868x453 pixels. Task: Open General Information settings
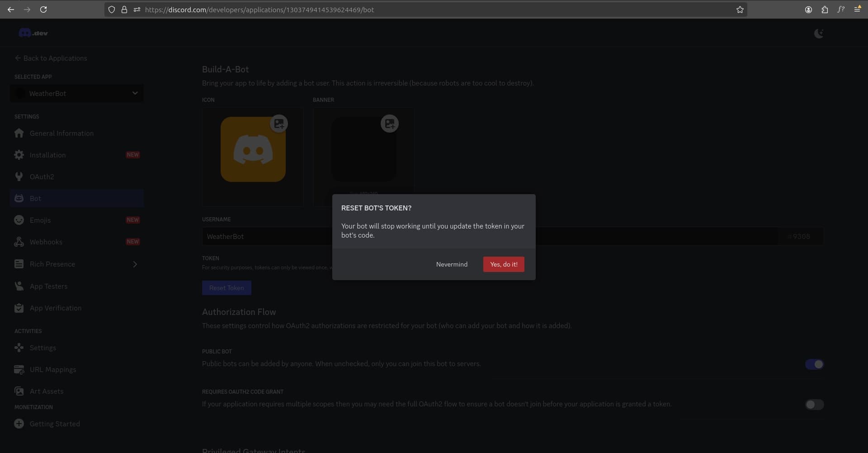(77, 133)
